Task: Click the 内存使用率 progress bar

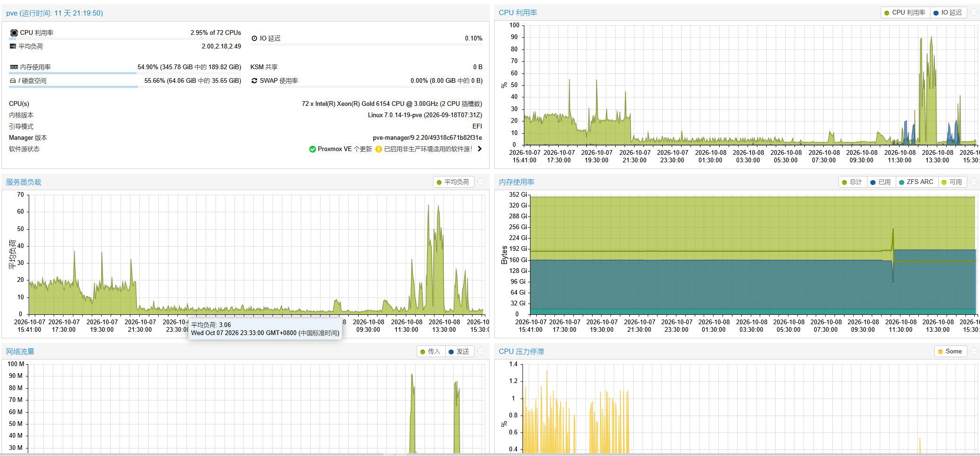Action: click(x=125, y=73)
